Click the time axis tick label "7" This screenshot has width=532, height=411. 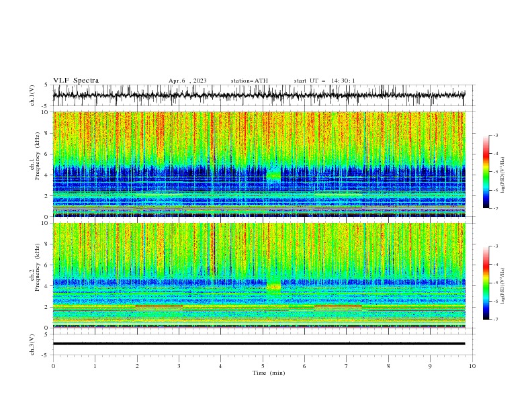(347, 366)
